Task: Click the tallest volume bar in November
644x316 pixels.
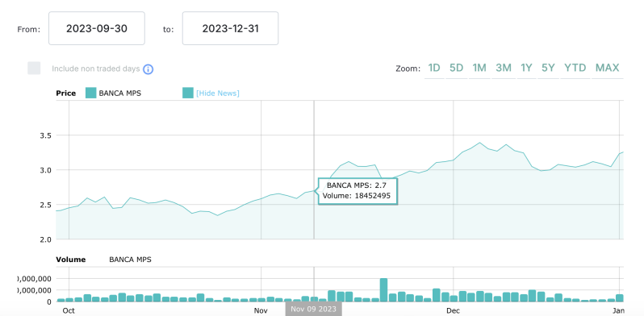Action: (x=383, y=289)
